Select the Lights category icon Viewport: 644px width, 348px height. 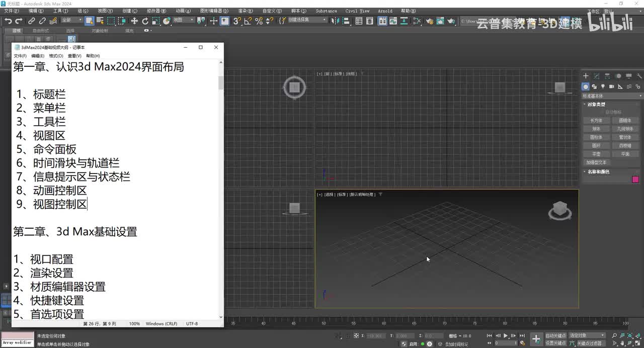pyautogui.click(x=603, y=86)
